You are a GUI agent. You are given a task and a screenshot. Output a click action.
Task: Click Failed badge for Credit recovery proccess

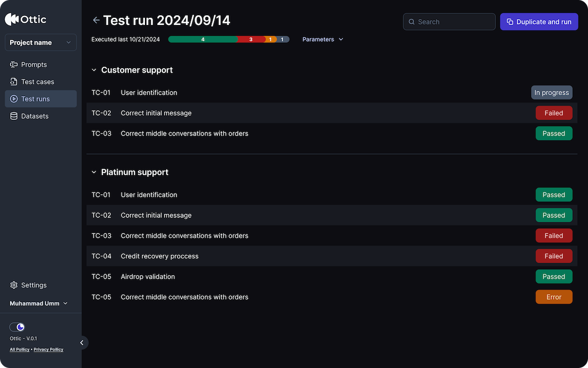554,256
